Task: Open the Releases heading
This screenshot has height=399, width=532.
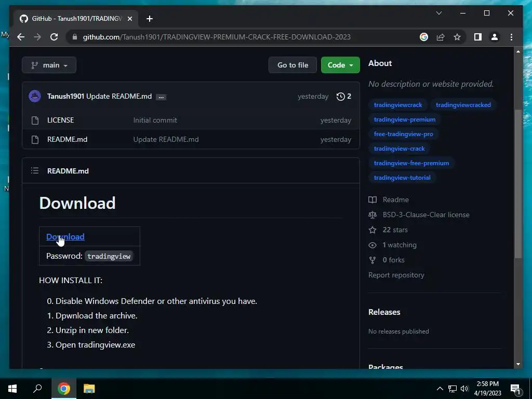Action: coord(384,312)
